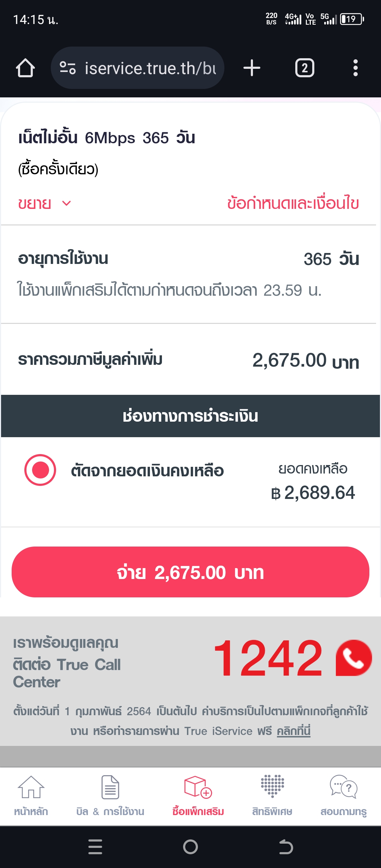Image resolution: width=381 pixels, height=868 pixels.
Task: Select ตัดจากยอดเงินคงเหลือ payment radio button
Action: click(40, 470)
